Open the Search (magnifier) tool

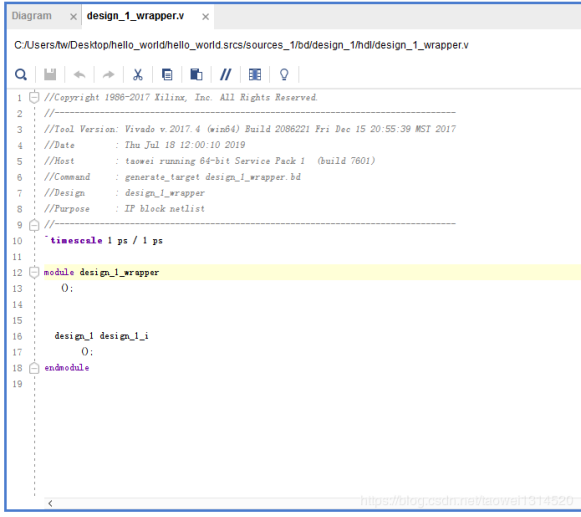[21, 74]
